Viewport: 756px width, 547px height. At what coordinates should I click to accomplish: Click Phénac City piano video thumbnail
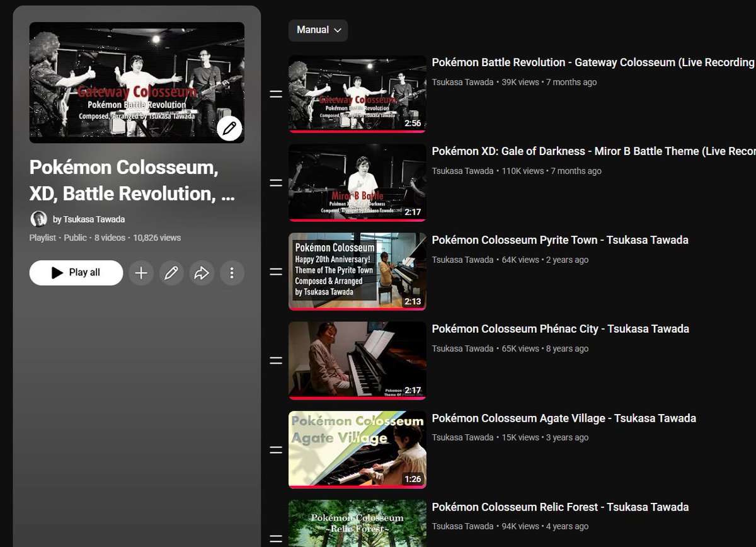[x=357, y=360]
